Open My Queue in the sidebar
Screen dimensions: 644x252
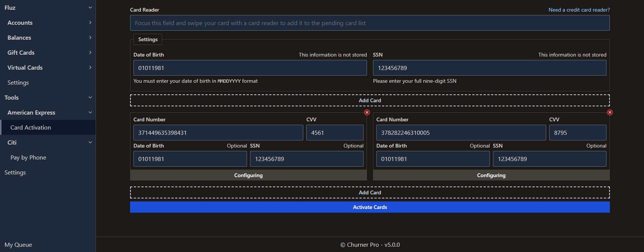coord(18,245)
